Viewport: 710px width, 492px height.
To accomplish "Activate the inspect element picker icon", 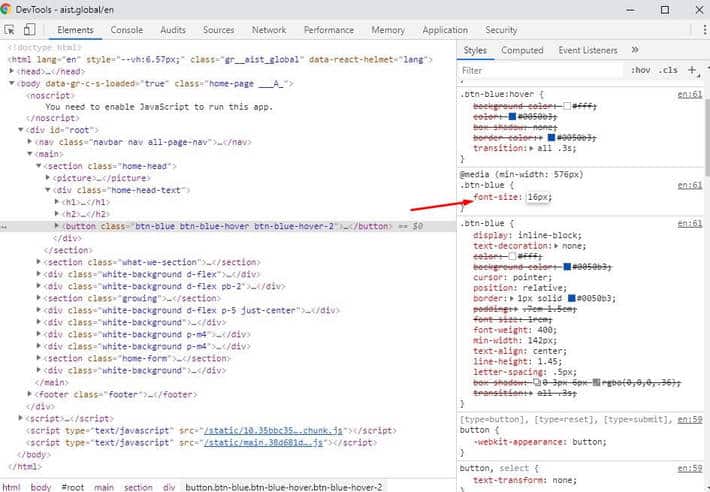I will click(x=9, y=30).
